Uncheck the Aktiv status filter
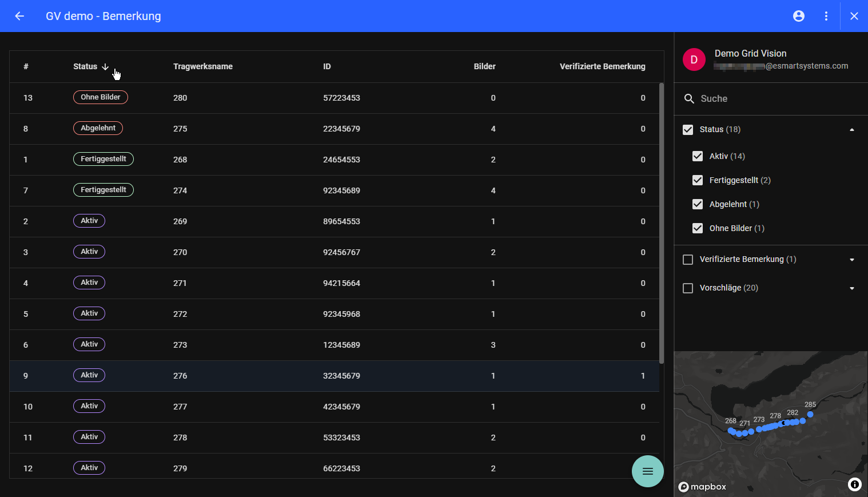 pyautogui.click(x=698, y=156)
